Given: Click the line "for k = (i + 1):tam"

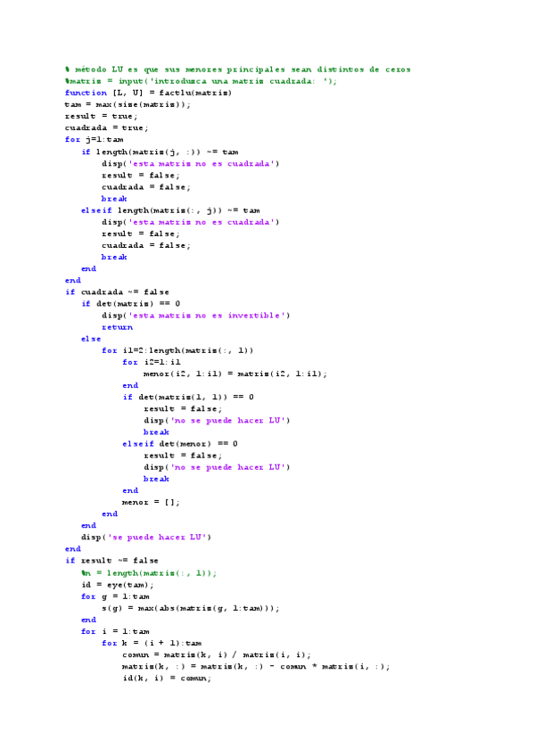Looking at the screenshot, I should point(152,643).
